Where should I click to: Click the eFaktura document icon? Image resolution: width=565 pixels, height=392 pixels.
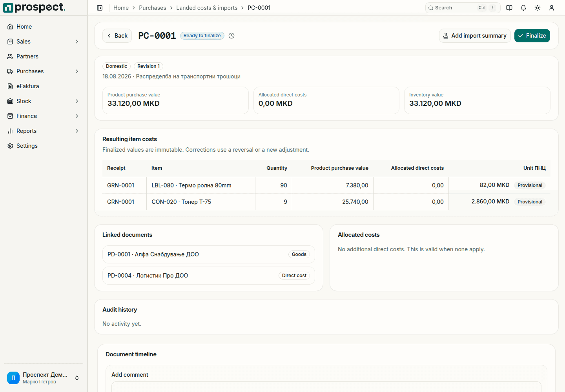(10, 86)
